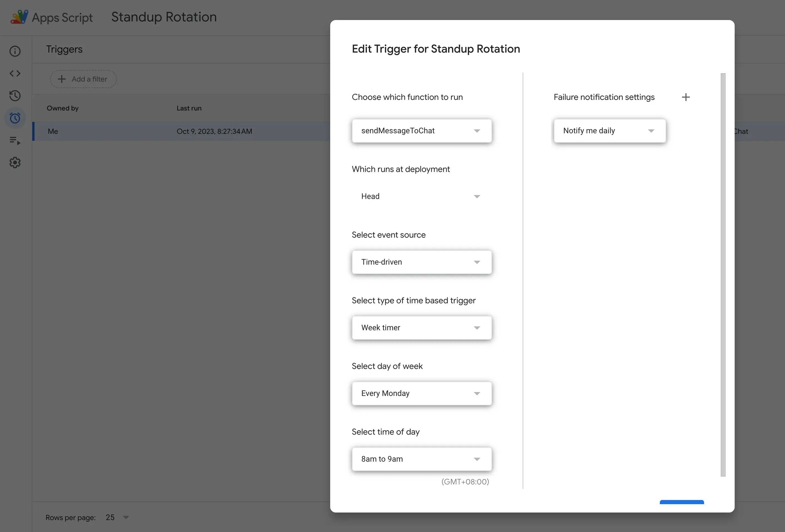Open the rows per page 25 dropdown

point(117,518)
